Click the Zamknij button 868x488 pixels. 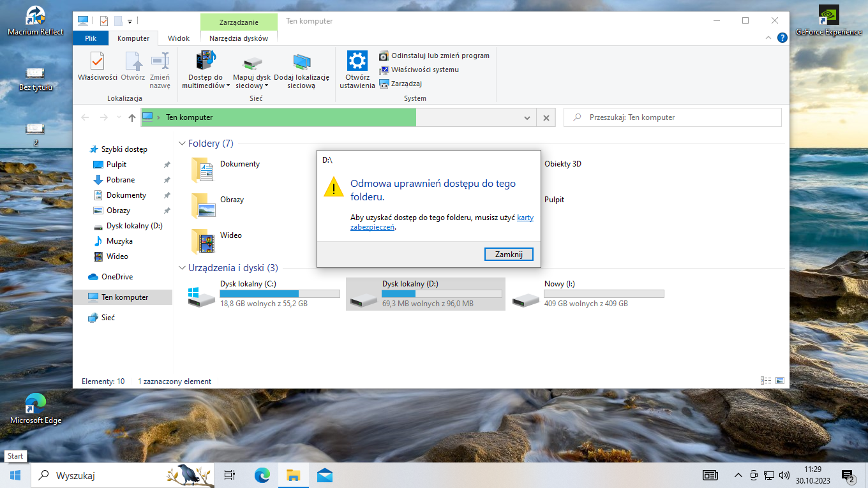pos(509,254)
